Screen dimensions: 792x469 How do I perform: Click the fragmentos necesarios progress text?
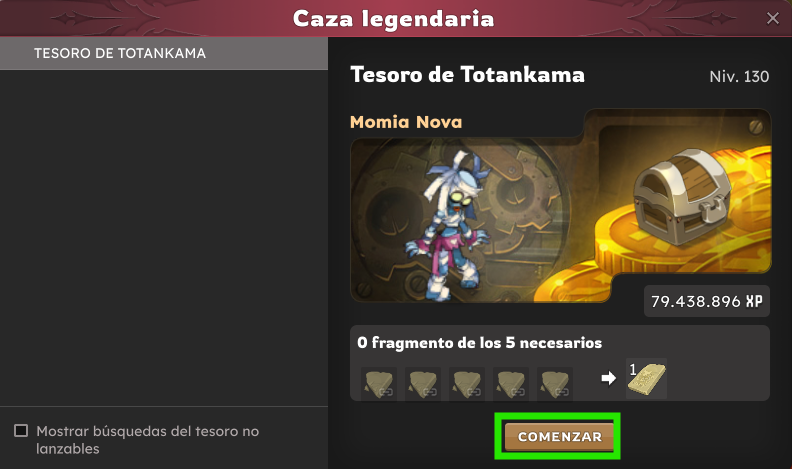479,343
